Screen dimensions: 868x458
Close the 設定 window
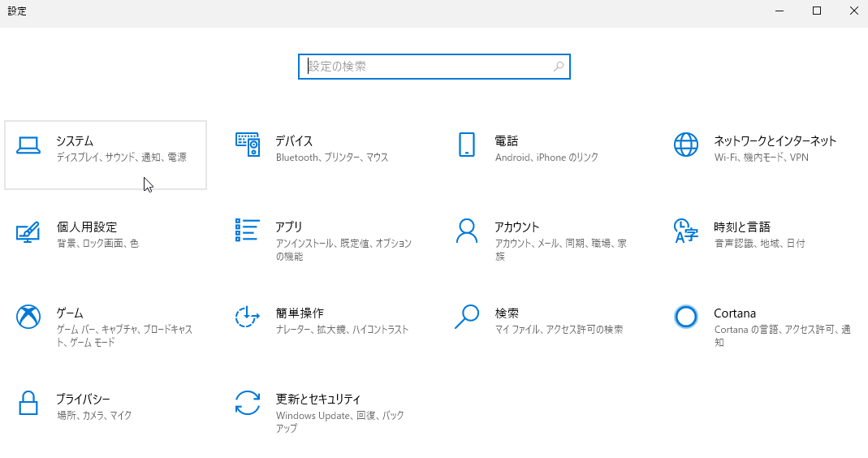[x=853, y=11]
